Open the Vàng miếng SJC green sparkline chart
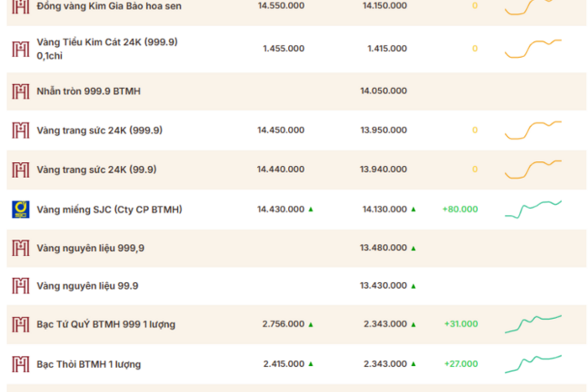 533,209
